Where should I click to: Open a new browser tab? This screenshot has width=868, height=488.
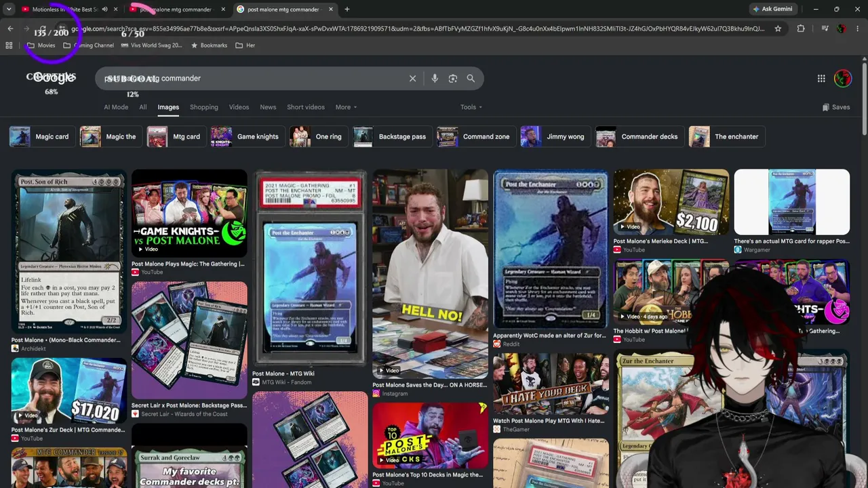(x=347, y=9)
